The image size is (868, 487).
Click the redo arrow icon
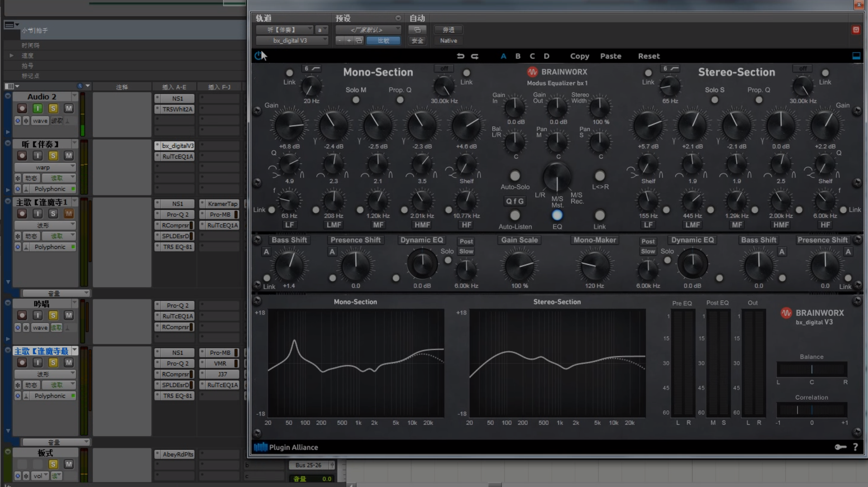475,56
